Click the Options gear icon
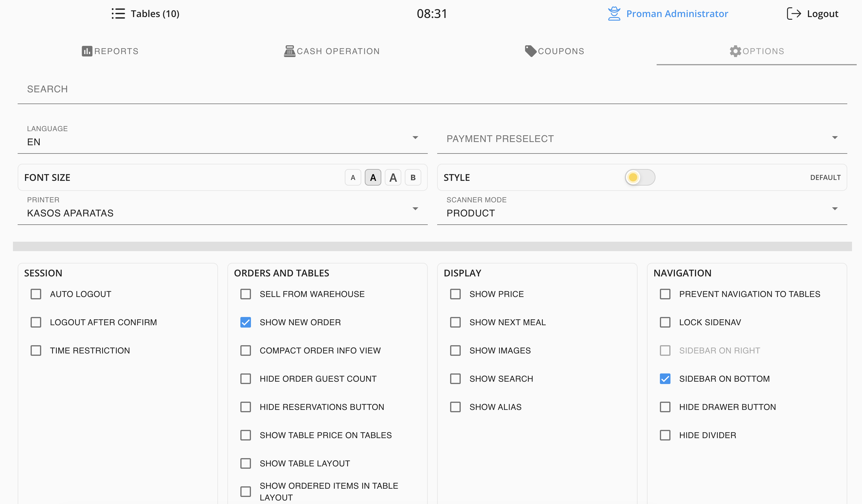 tap(735, 51)
